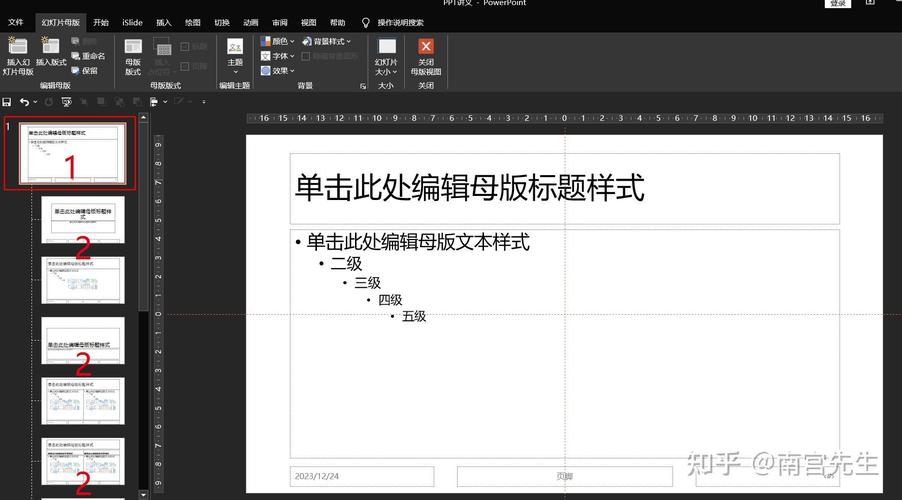Click the 二级 second-level bullet text
Viewport: 902px width, 500px height.
(346, 264)
